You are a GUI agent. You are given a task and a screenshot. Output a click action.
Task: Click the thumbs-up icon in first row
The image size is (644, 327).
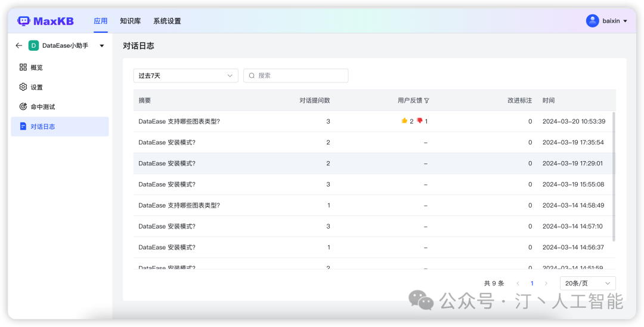404,121
